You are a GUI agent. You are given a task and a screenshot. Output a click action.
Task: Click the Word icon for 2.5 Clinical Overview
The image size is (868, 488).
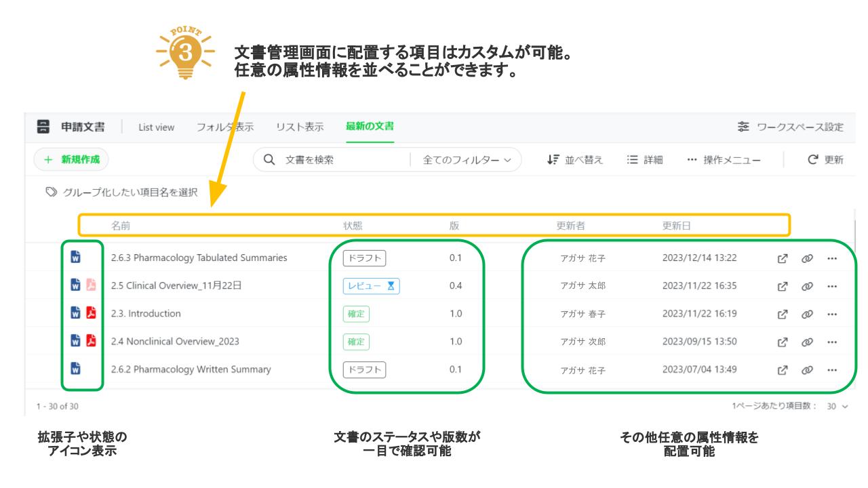pos(76,285)
